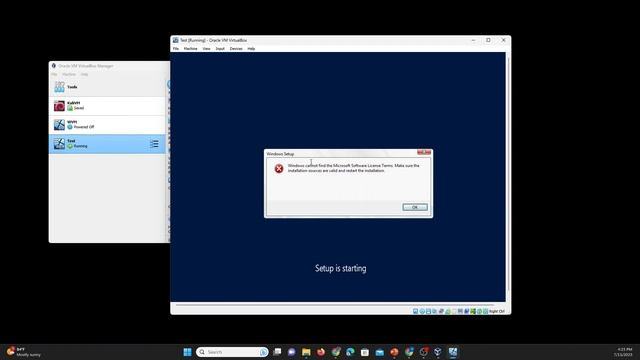The image size is (640, 360).
Task: Open the Test VM tools menu list icon
Action: [154, 144]
